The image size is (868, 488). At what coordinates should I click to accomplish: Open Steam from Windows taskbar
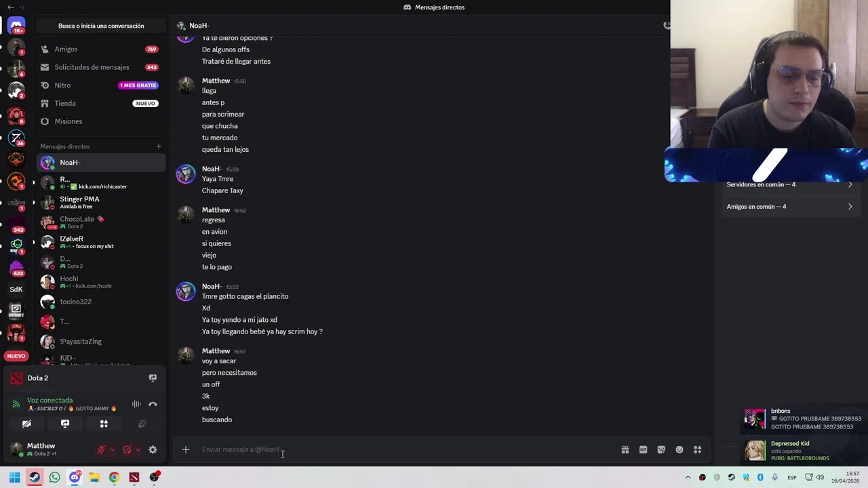[x=35, y=477]
